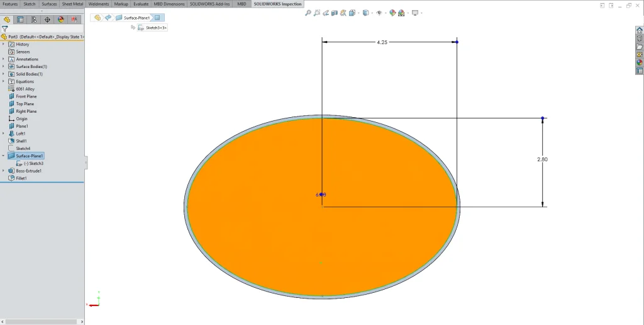Expand the Loft1 feature node

(4, 134)
